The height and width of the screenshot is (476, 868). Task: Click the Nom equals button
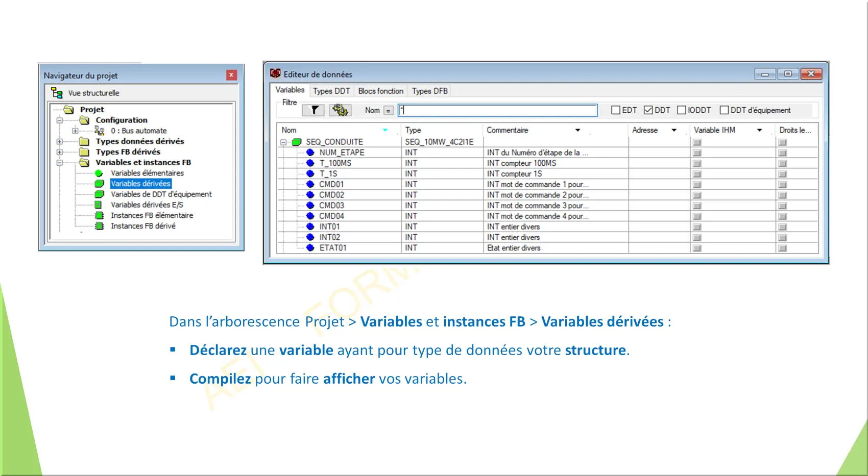coord(388,111)
